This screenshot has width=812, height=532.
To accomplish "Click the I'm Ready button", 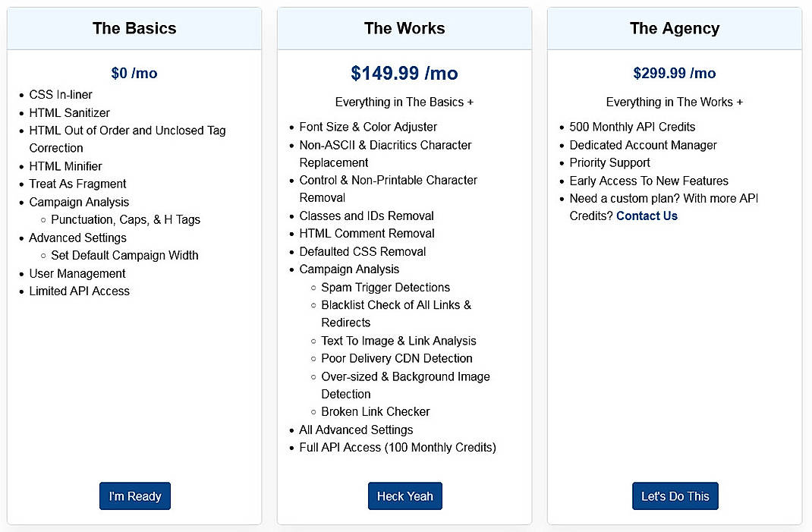I will (134, 496).
